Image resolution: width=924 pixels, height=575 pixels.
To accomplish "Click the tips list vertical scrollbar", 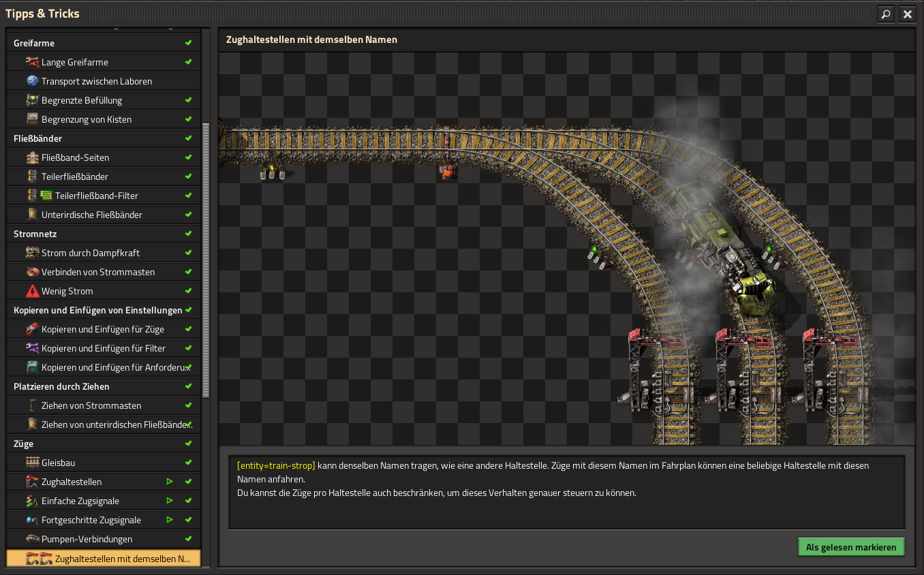I will coord(206,259).
